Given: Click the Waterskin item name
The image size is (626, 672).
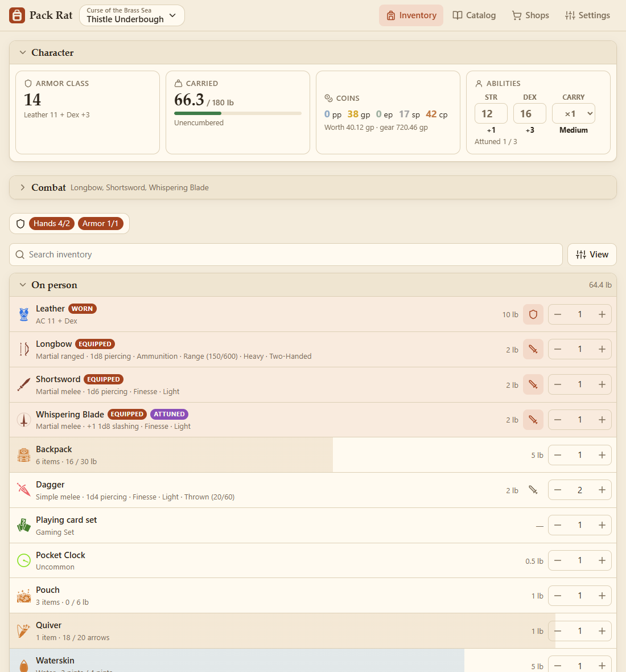Looking at the screenshot, I should [55, 661].
